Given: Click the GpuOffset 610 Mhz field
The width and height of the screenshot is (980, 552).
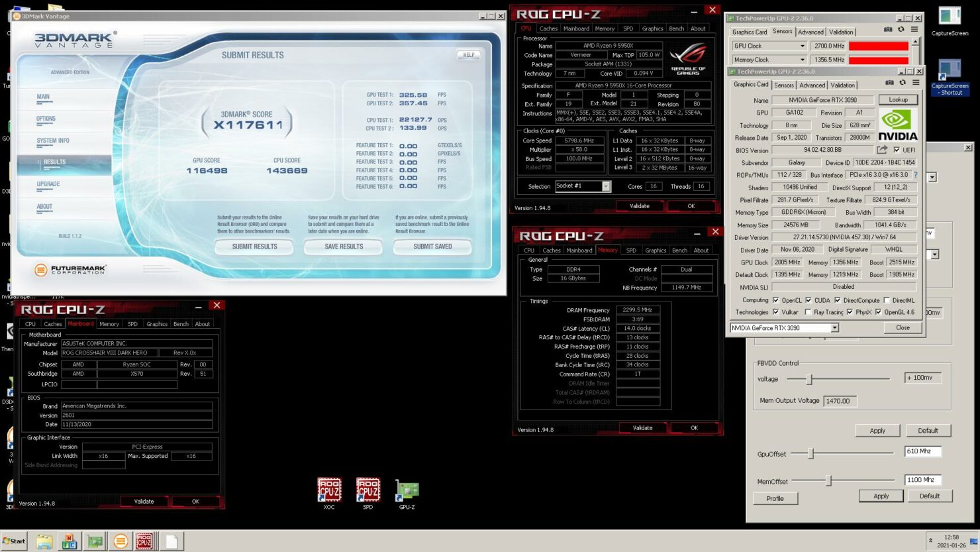Looking at the screenshot, I should [x=922, y=451].
